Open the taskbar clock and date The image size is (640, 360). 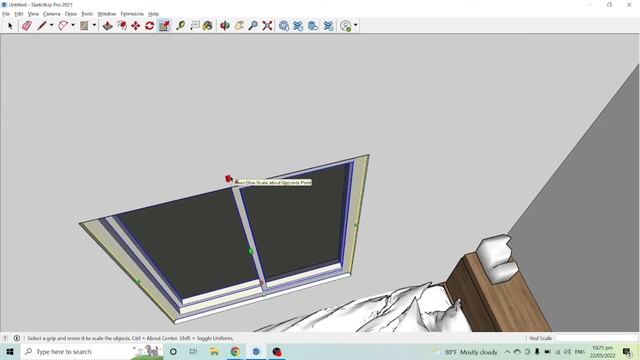coord(602,351)
